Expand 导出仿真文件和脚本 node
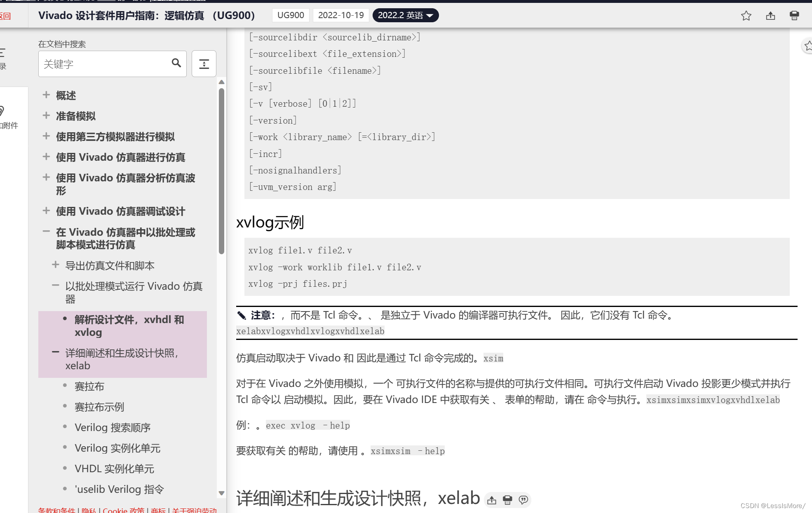812x513 pixels. 55,265
